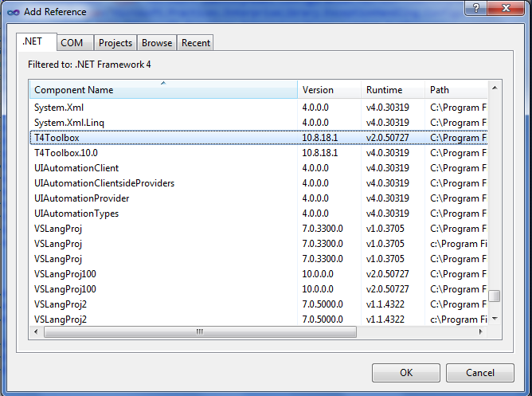The height and width of the screenshot is (396, 532).
Task: Click the Visual Studio infinity icon in title bar
Action: [14, 12]
